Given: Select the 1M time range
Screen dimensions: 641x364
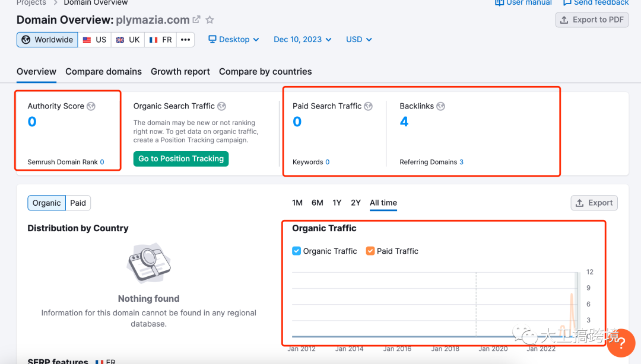Looking at the screenshot, I should [x=297, y=203].
